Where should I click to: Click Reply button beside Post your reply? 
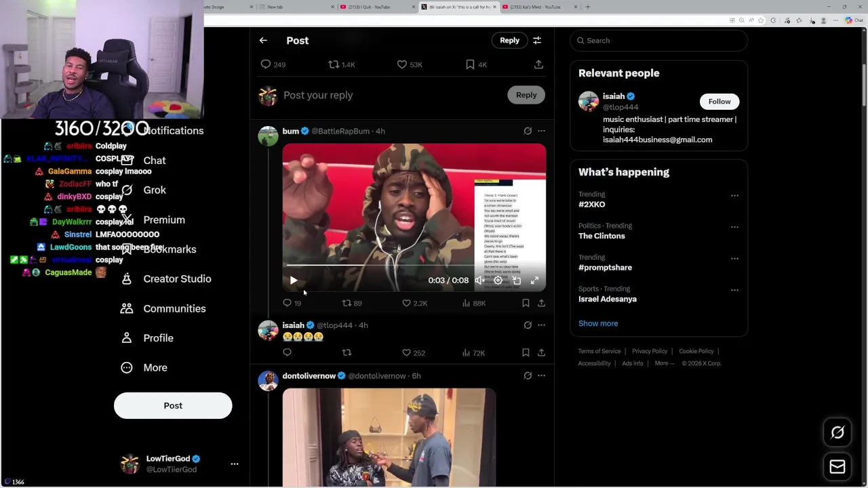click(x=526, y=95)
